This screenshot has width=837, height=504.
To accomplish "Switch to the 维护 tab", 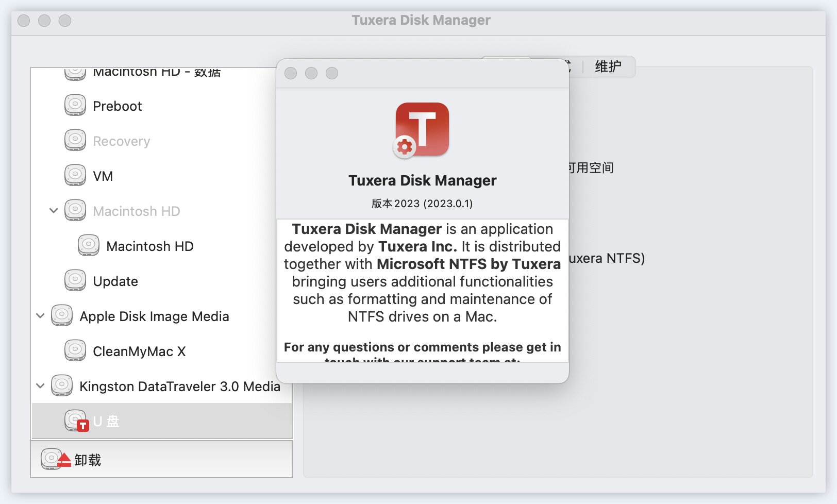I will click(608, 67).
